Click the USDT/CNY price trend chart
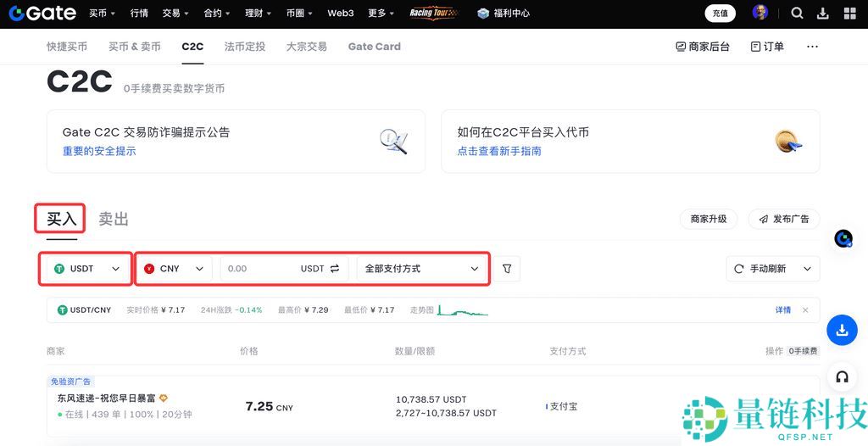 [463, 310]
